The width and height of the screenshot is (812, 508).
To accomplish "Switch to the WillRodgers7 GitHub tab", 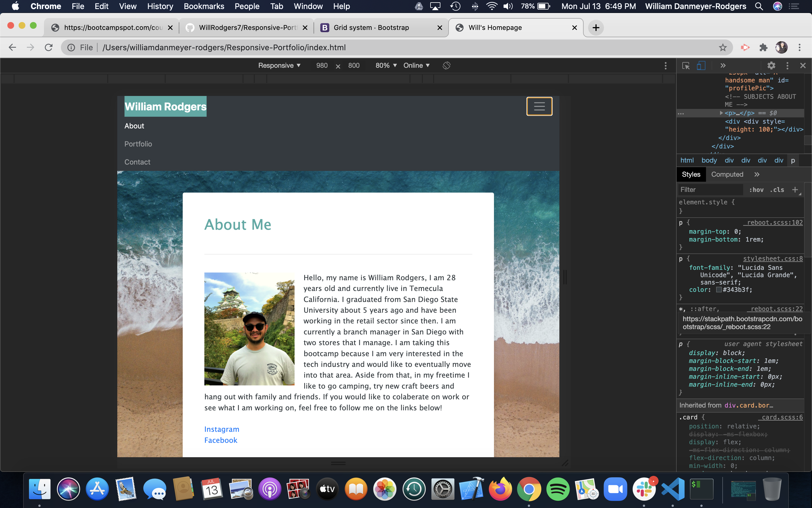I will pos(247,28).
